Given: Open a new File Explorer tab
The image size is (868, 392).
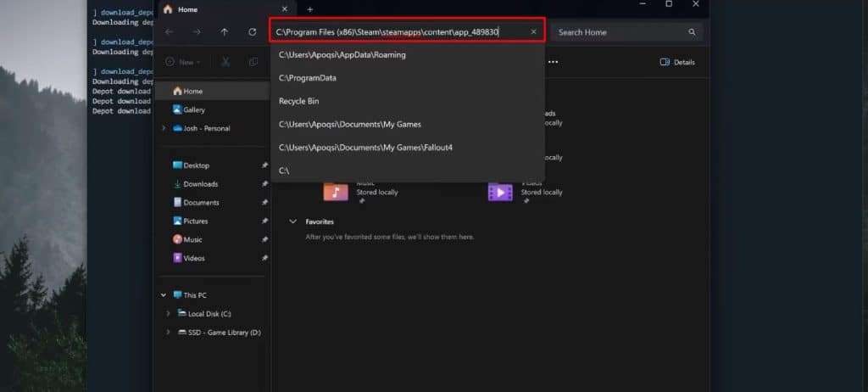Looking at the screenshot, I should (x=310, y=9).
